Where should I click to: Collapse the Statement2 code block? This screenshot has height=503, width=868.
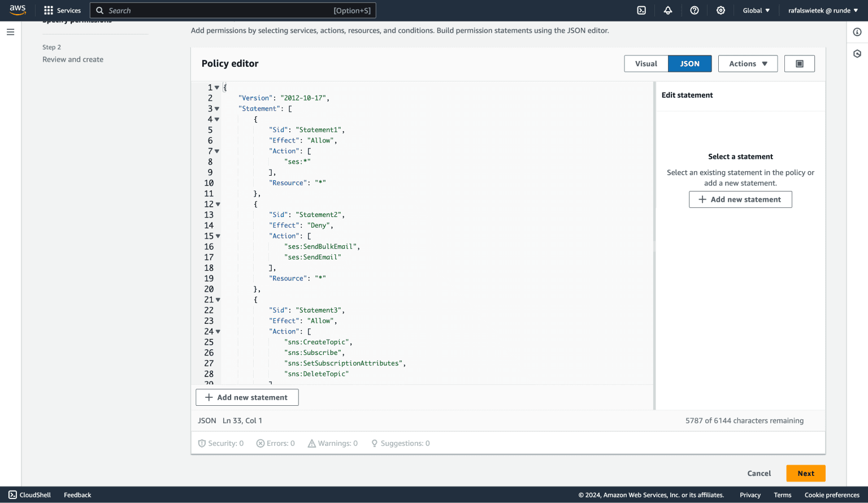coord(218,204)
